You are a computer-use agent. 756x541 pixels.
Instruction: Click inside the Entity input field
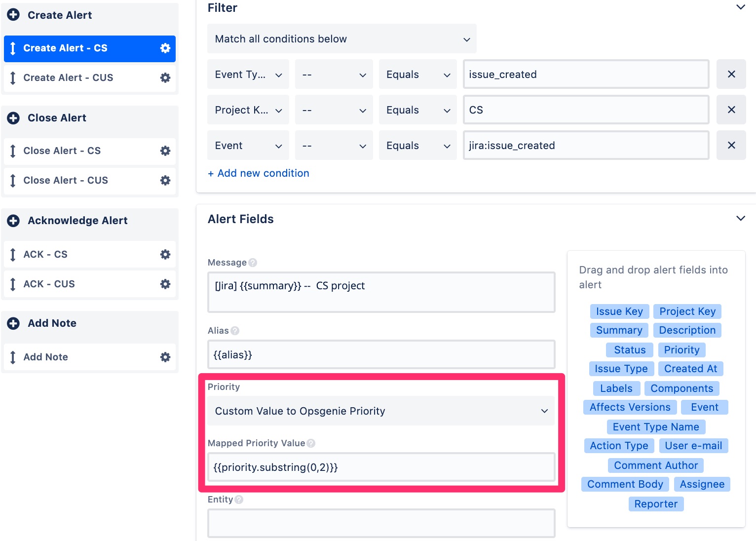(x=381, y=523)
